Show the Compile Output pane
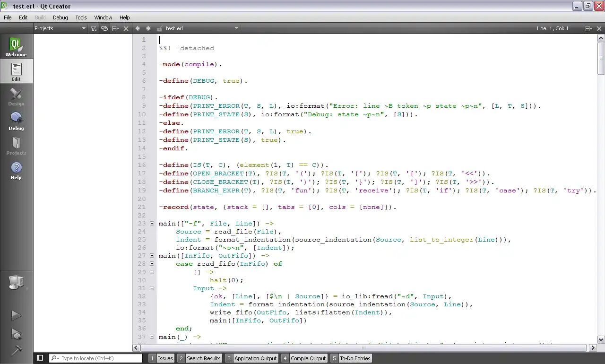Screen dimensions: 605x364 (304, 358)
